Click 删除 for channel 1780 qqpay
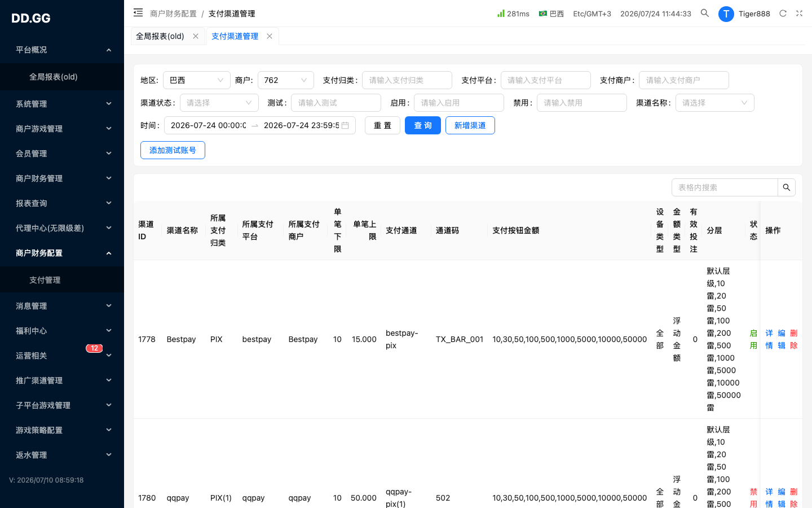The image size is (812, 508). tap(794, 497)
